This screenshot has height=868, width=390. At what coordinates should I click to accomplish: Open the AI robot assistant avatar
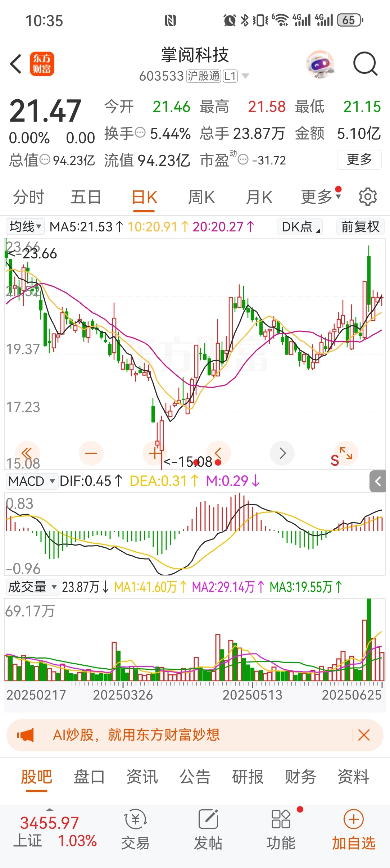click(x=320, y=64)
